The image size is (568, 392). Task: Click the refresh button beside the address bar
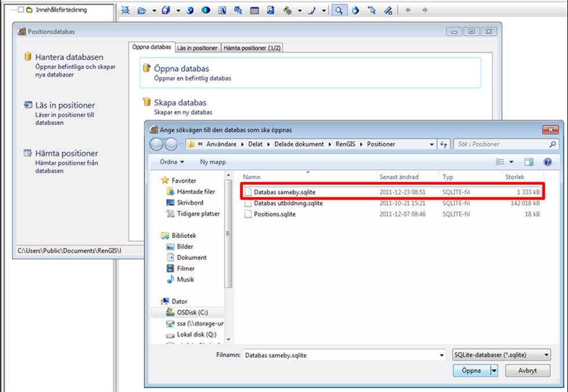(x=444, y=144)
